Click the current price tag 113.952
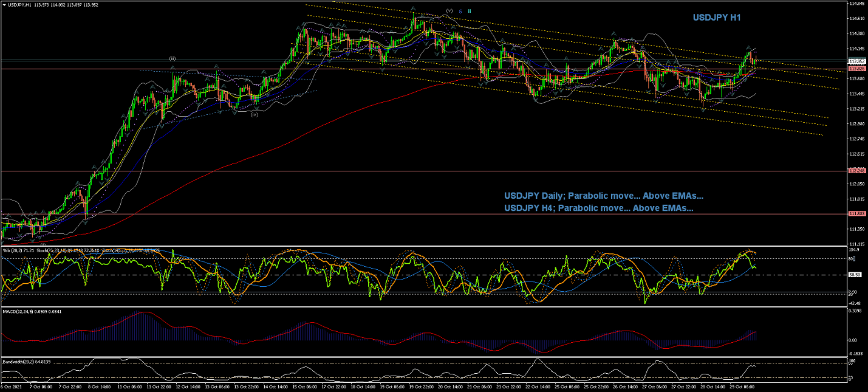Image resolution: width=868 pixels, height=392 pixels. 856,61
